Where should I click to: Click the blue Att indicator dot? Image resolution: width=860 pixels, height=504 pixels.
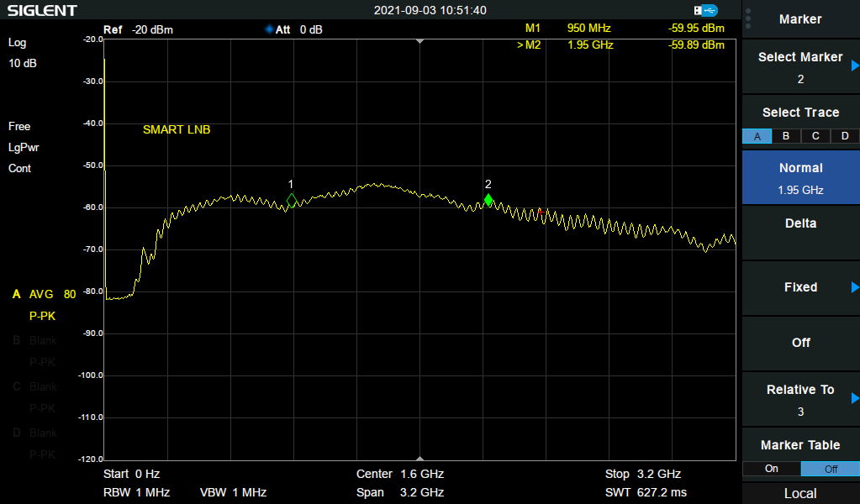pos(269,29)
